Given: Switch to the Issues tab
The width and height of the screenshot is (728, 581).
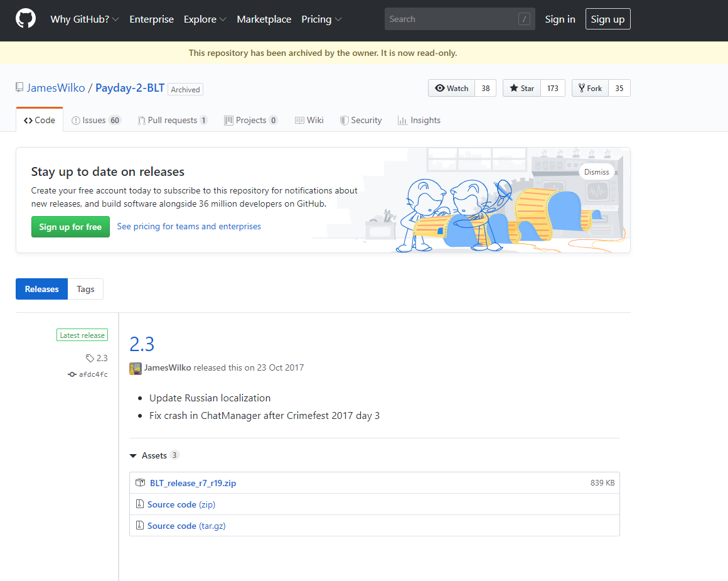Looking at the screenshot, I should pos(96,120).
